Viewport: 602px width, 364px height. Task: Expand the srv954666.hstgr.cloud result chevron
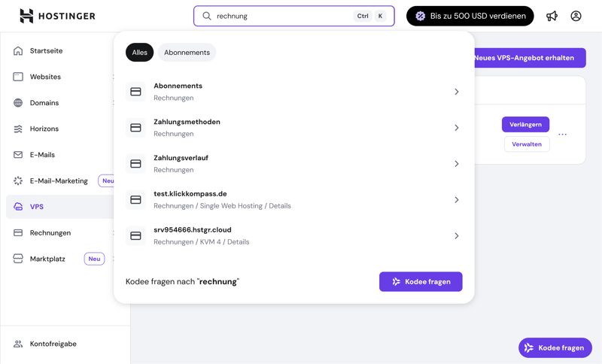457,236
